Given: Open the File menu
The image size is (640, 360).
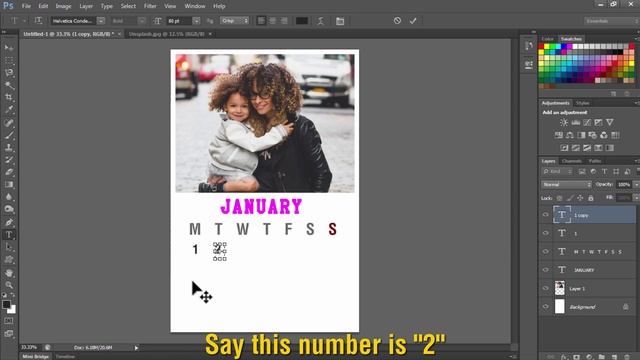Looking at the screenshot, I should [x=26, y=6].
